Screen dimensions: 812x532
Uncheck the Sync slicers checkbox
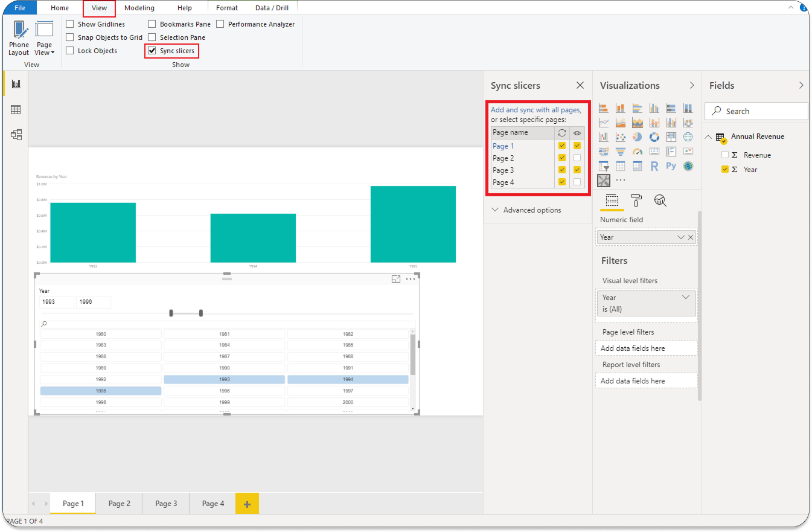click(x=152, y=51)
